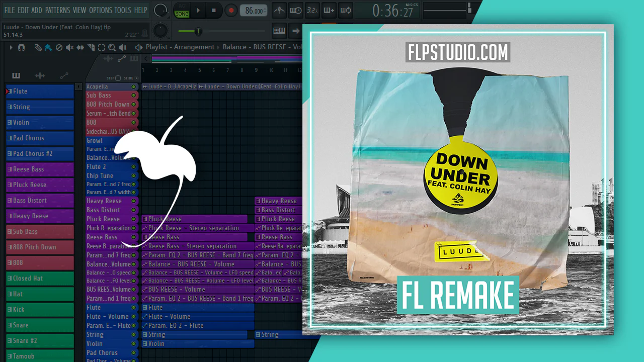Mute the Heavy Reese track
Screen dimensions: 644x362
click(x=133, y=201)
